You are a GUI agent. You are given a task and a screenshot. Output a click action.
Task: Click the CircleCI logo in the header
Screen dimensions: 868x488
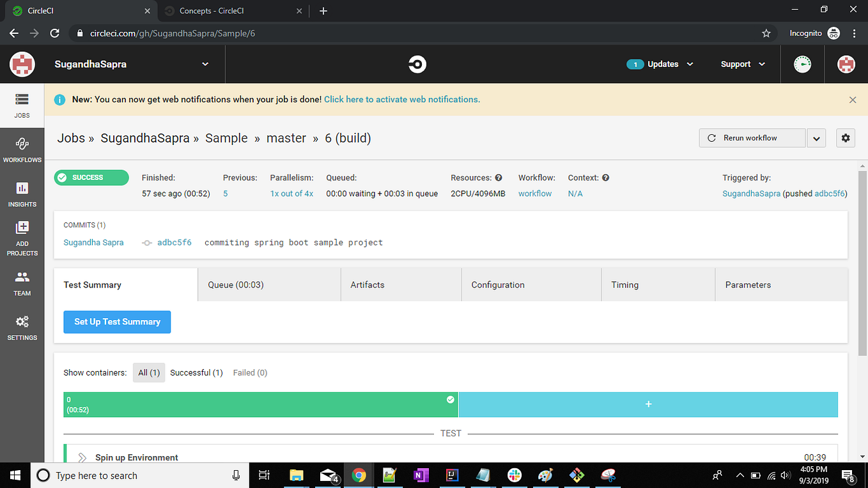pyautogui.click(x=417, y=64)
